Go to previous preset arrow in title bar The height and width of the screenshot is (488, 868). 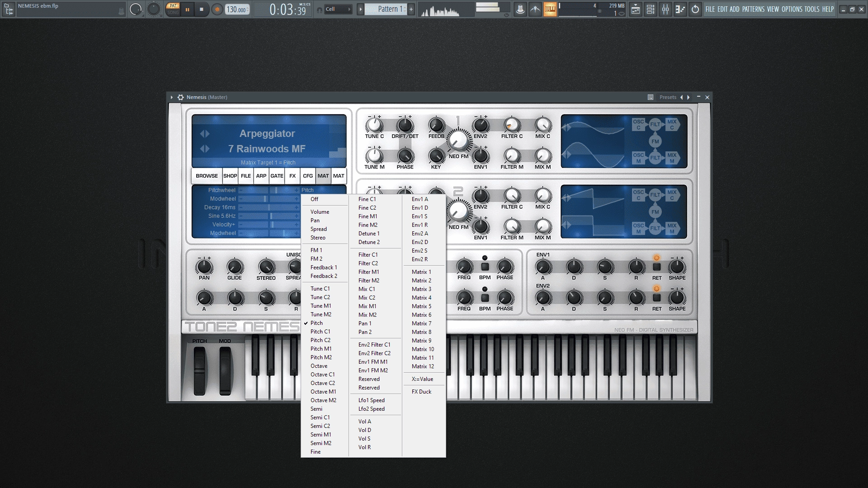[x=682, y=97]
